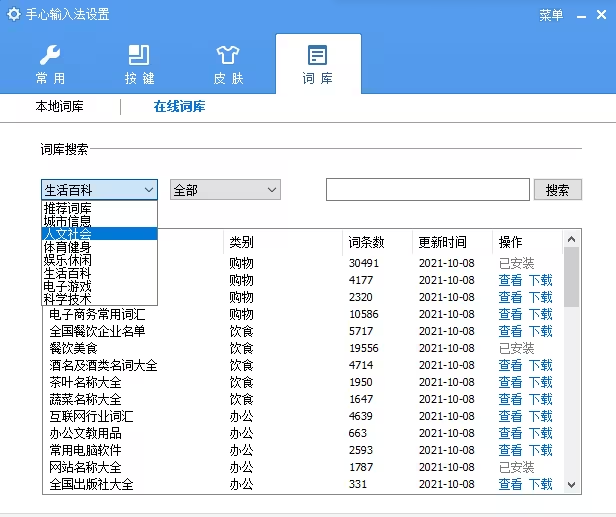Choose 人文社会 from the dropdown list
616x517 pixels.
click(68, 234)
